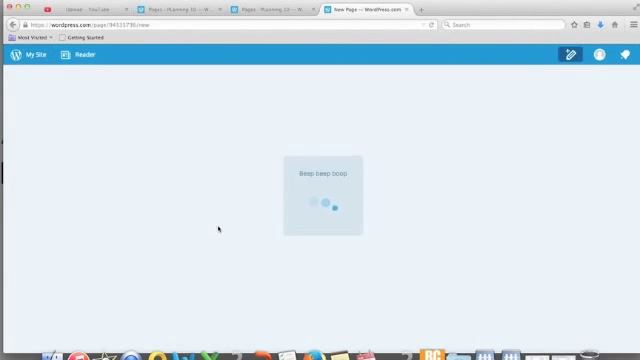This screenshot has height=360, width=640.
Task: Click the padlock site identity icon
Action: click(25, 25)
